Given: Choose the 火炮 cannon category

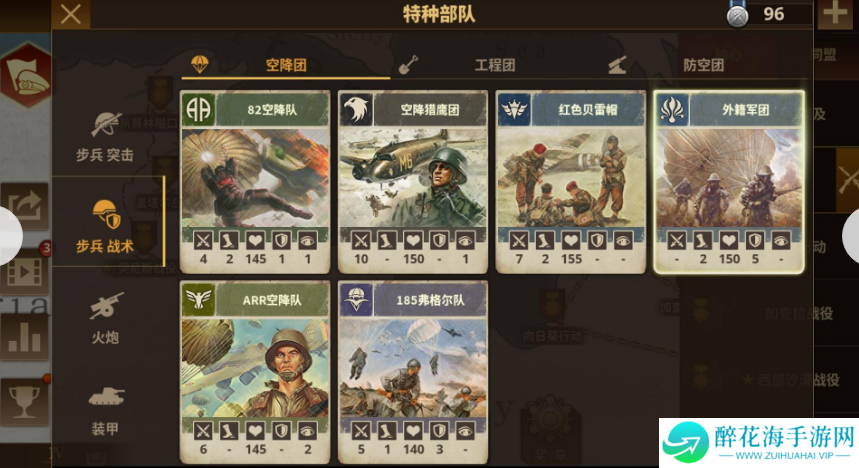Looking at the screenshot, I should click(105, 318).
